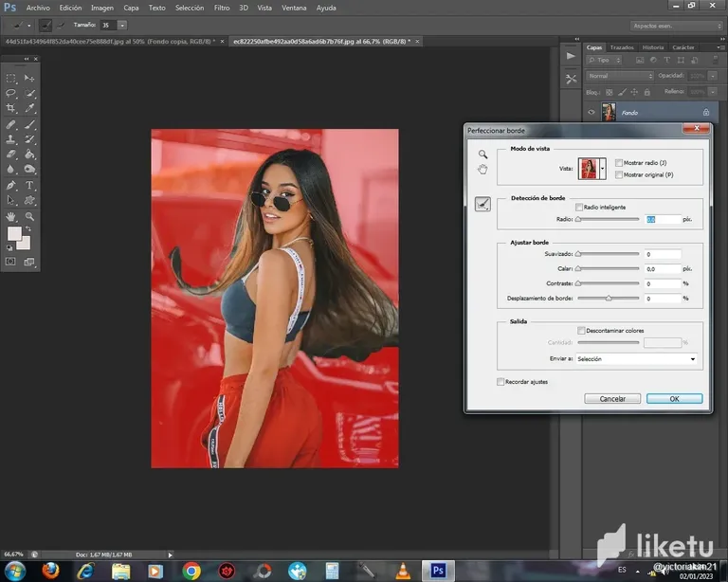Click the Hand tool in Perfeccionar borde

click(482, 170)
